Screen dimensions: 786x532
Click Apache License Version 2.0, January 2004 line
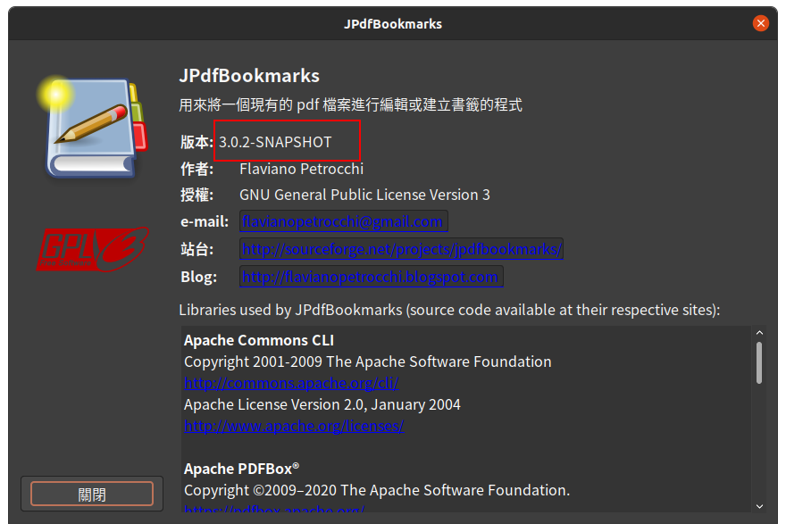click(322, 404)
